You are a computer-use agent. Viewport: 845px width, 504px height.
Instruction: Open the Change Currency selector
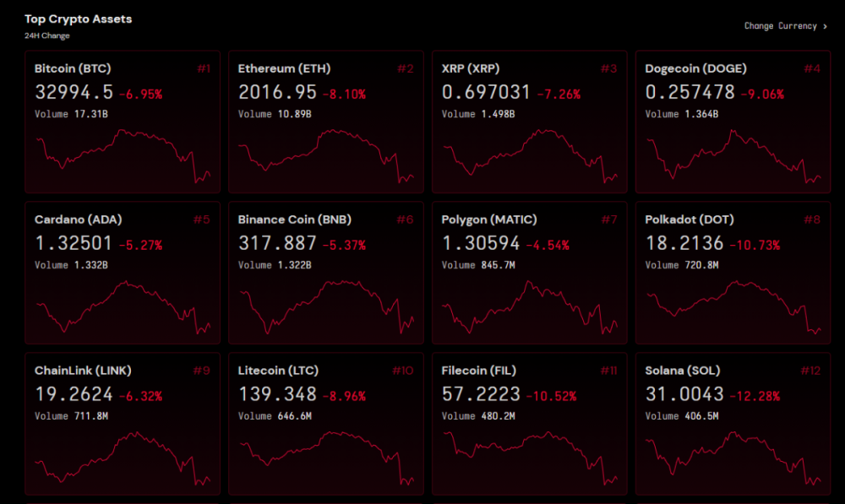pos(780,26)
